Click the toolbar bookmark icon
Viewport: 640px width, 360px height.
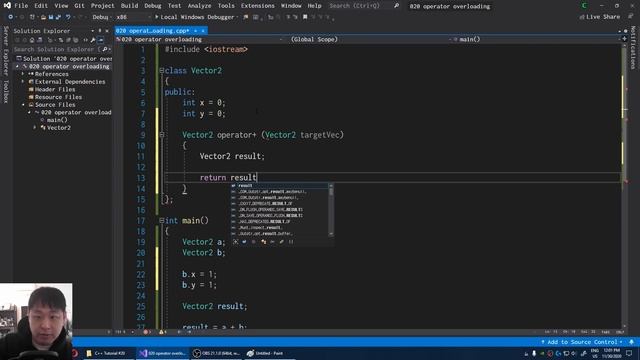click(x=305, y=17)
